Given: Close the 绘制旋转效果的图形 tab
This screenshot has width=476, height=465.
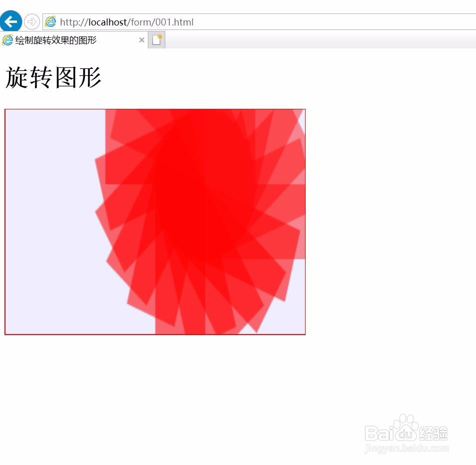Looking at the screenshot, I should point(141,40).
